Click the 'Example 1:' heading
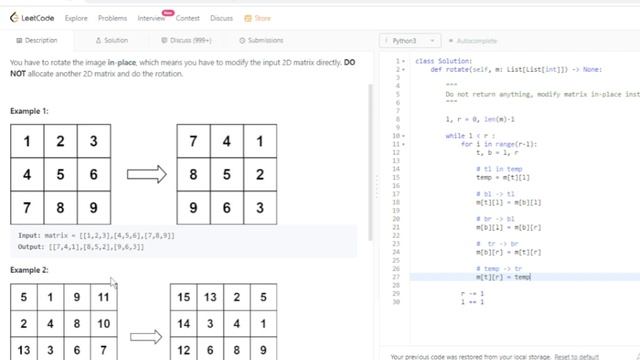640x360 pixels. tap(29, 111)
